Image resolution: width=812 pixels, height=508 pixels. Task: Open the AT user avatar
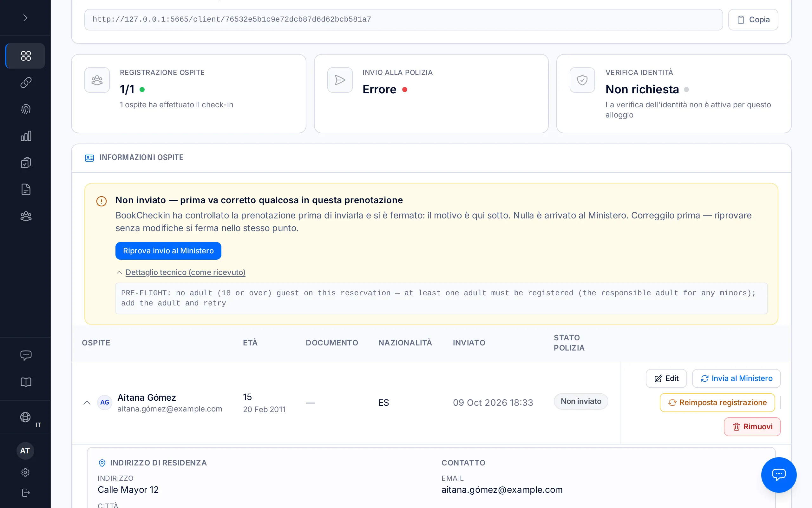tap(25, 451)
